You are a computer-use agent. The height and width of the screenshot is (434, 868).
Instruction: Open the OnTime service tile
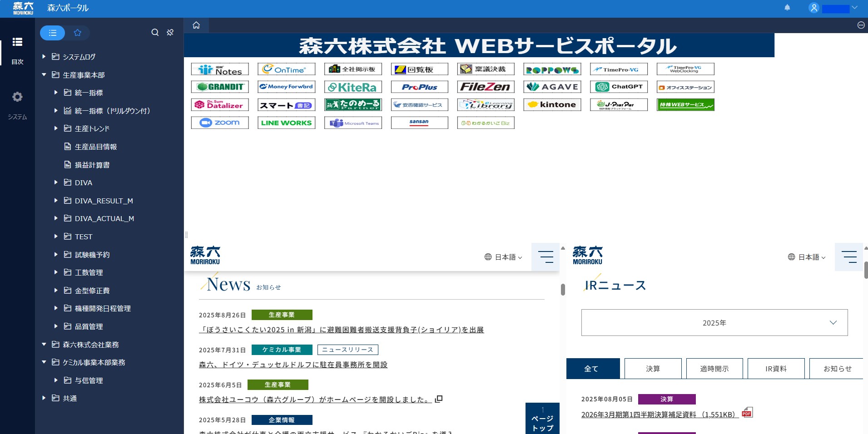click(x=286, y=69)
